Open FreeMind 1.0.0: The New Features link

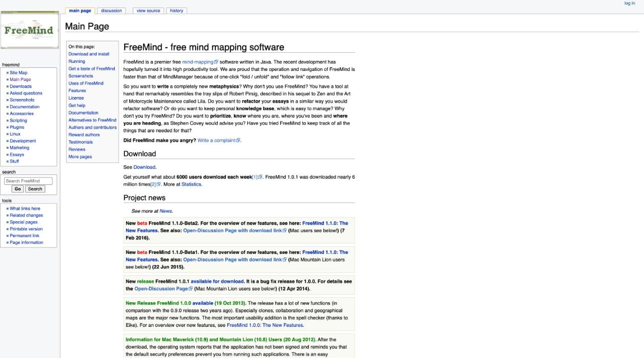265,325
